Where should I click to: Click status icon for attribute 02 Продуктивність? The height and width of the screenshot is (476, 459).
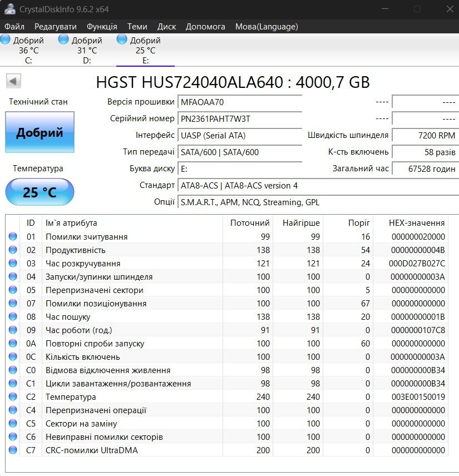click(13, 250)
